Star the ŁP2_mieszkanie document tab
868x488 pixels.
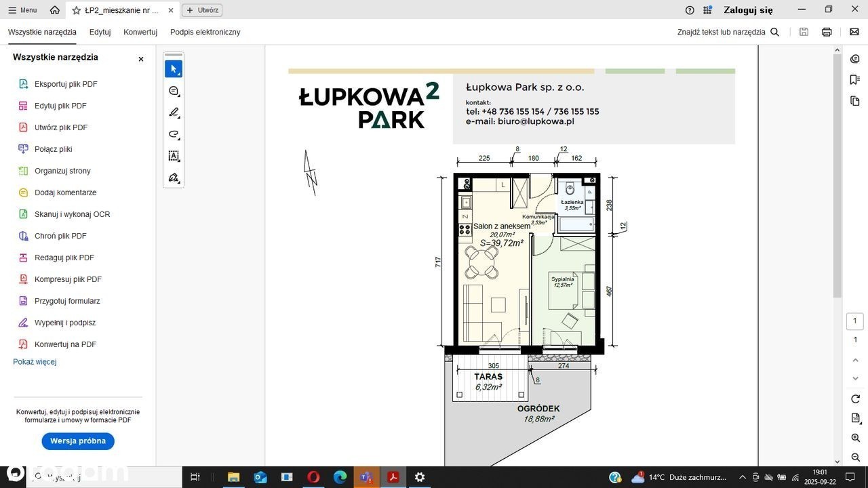77,10
